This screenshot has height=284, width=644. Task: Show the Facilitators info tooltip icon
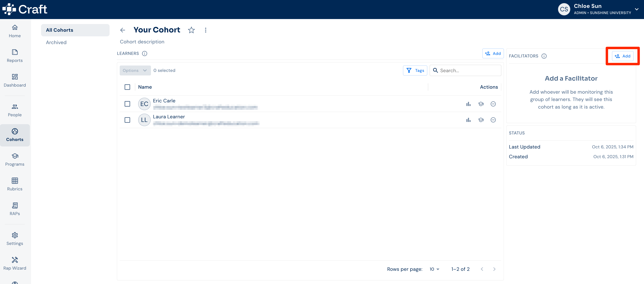pyautogui.click(x=544, y=56)
